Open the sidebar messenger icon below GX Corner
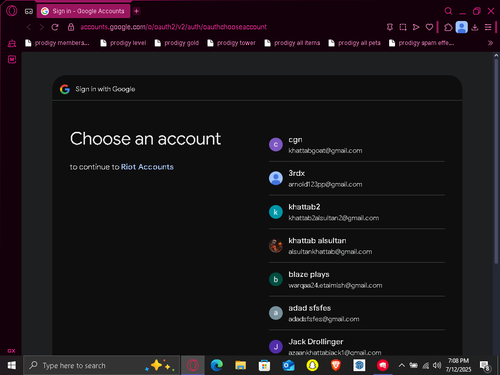 pos(12,59)
